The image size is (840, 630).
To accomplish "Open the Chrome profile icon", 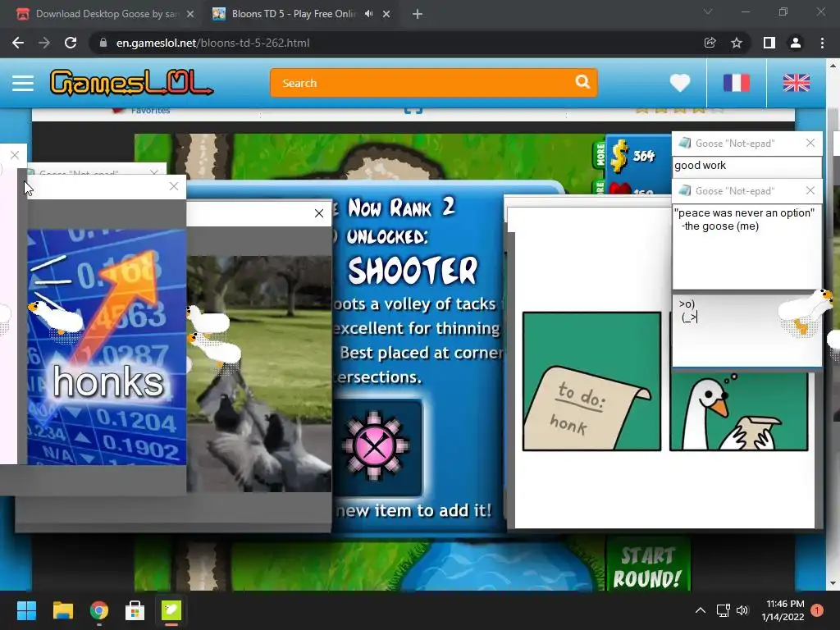I will point(796,43).
